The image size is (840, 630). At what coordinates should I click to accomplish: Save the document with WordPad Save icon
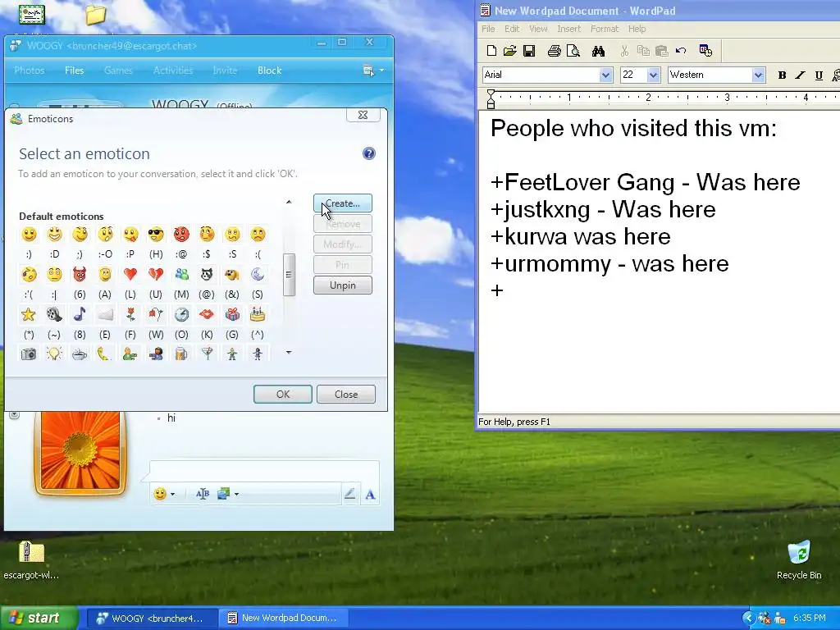point(529,51)
